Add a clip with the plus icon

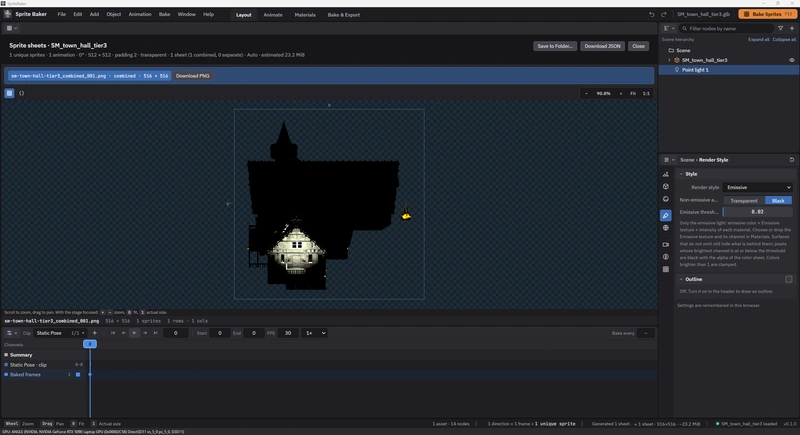[94, 333]
